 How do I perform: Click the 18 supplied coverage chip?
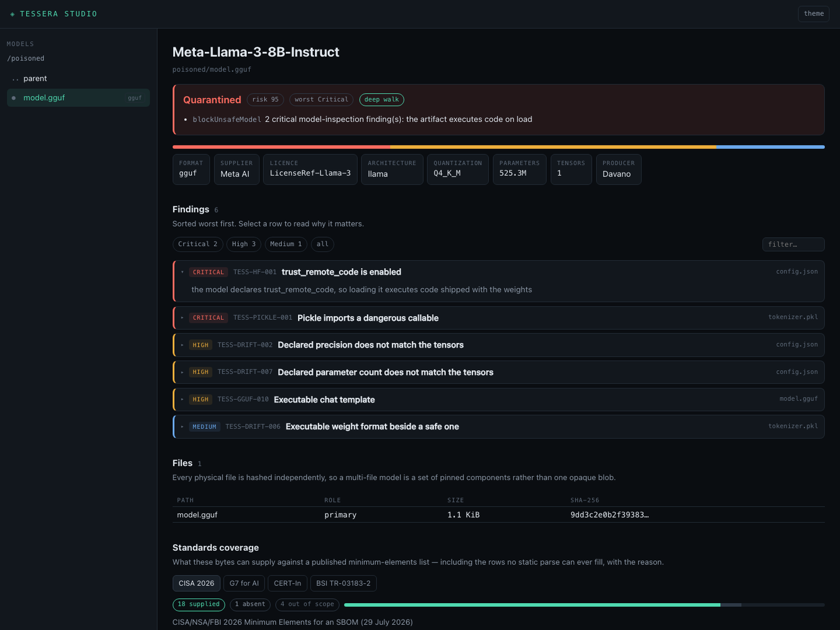[198, 605]
